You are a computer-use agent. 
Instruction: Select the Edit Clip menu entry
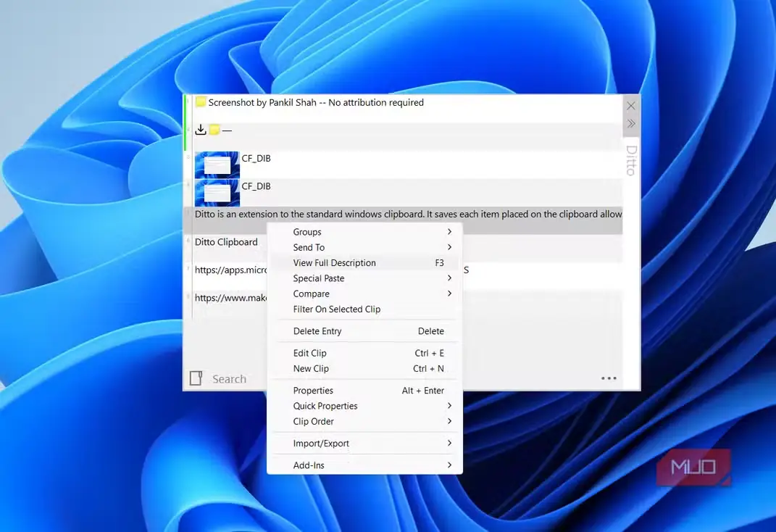(x=364, y=353)
